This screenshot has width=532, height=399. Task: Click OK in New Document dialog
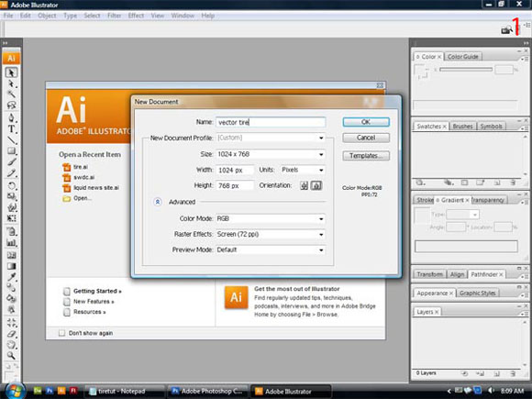[x=366, y=122]
